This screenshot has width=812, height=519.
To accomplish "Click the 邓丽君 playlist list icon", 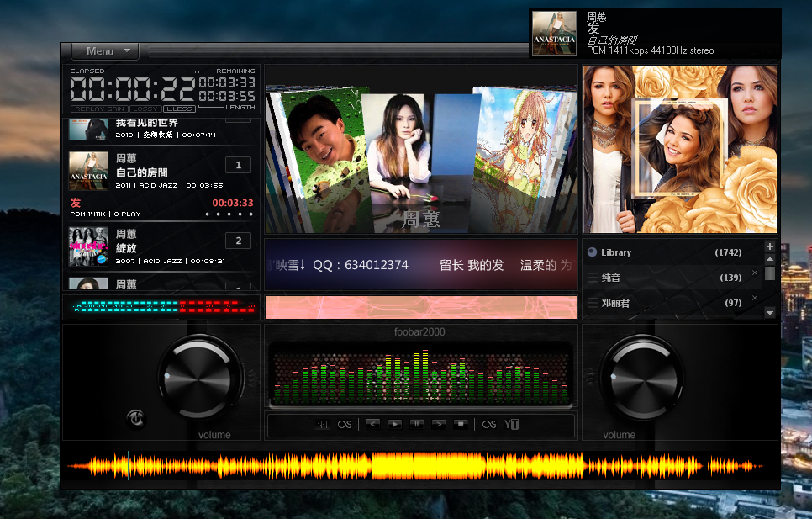I will tap(593, 303).
